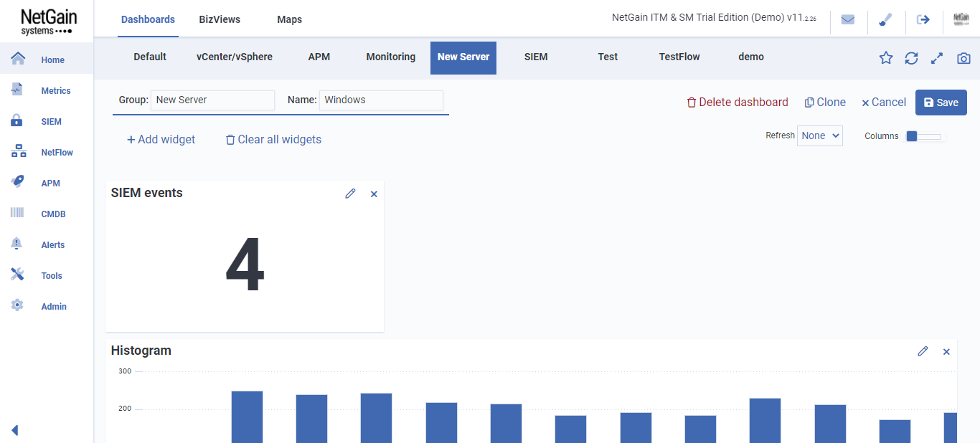This screenshot has height=443, width=980.
Task: Click the tallest first histogram bar
Action: pos(247,416)
